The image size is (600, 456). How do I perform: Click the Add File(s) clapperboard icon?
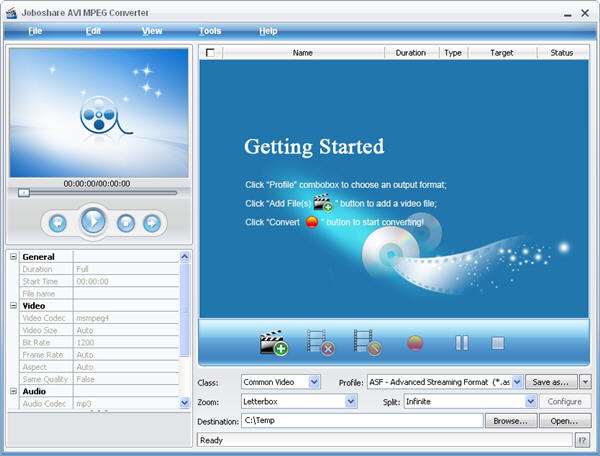274,343
